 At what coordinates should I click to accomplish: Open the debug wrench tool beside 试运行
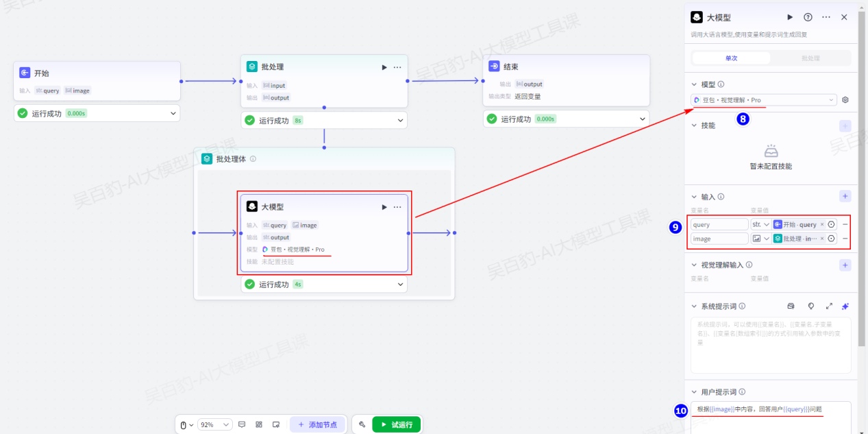tap(362, 424)
